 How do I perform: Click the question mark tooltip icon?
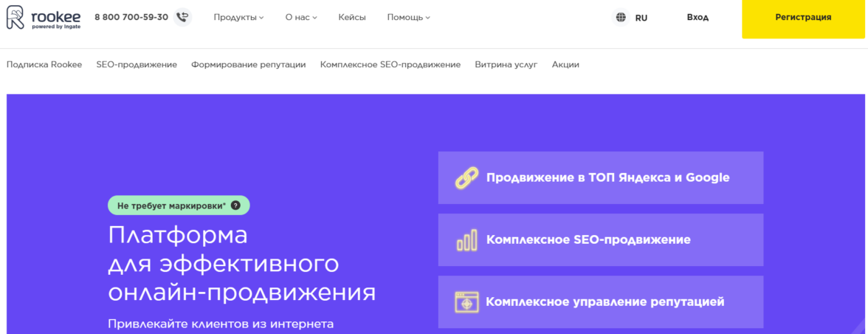[236, 205]
